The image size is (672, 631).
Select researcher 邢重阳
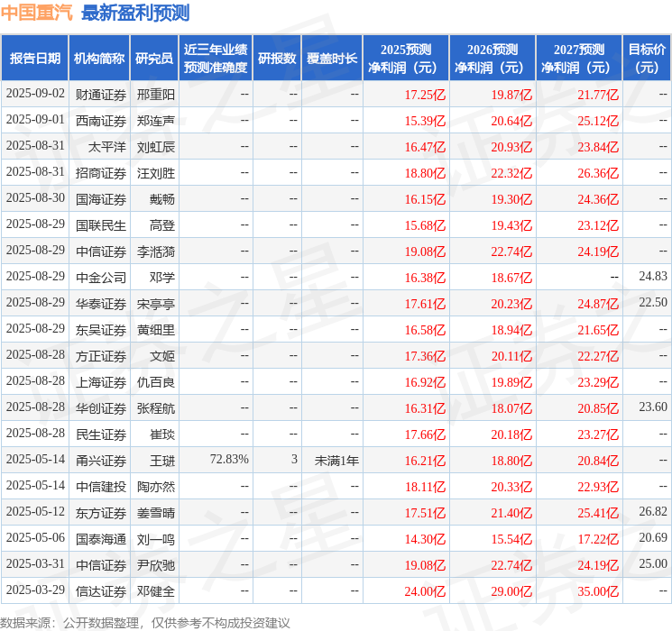[x=155, y=95]
